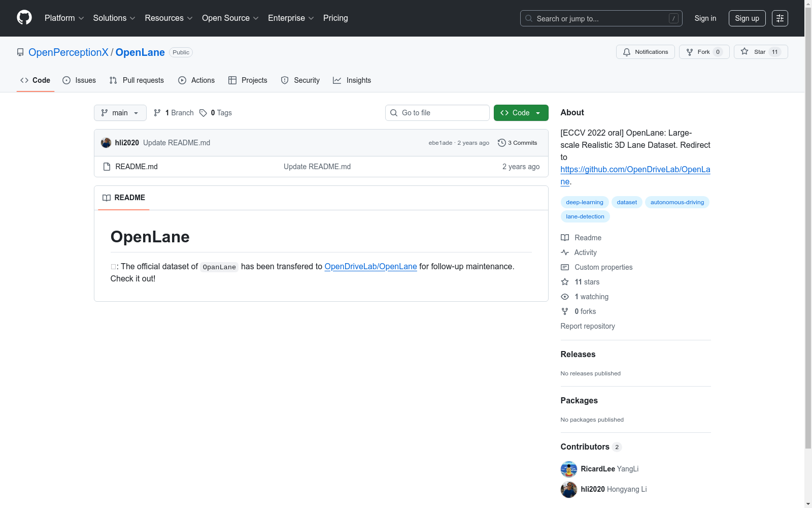Open the Pull requests tab
Image resolution: width=812 pixels, height=508 pixels.
137,80
